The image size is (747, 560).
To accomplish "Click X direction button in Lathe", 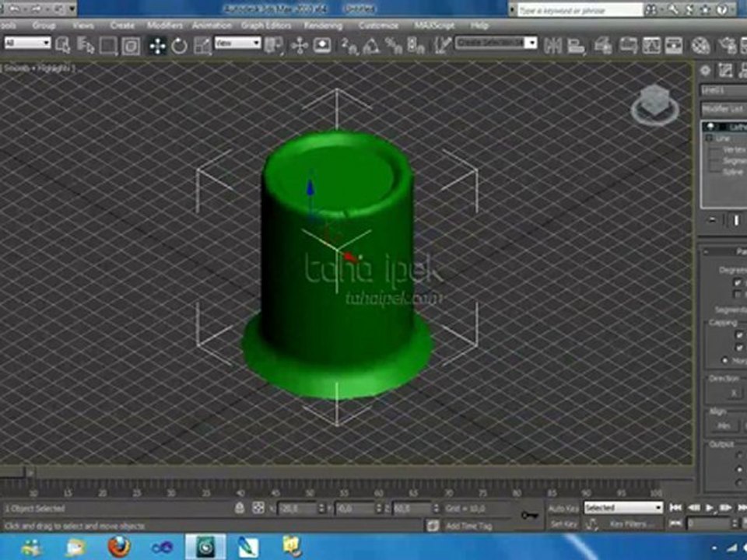I will pyautogui.click(x=733, y=394).
